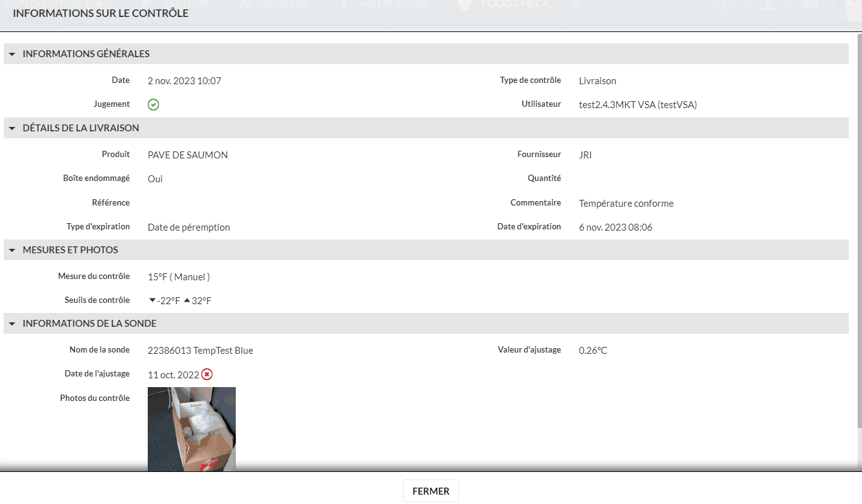Click the comment Température conforme
This screenshot has height=504, width=862.
(626, 204)
